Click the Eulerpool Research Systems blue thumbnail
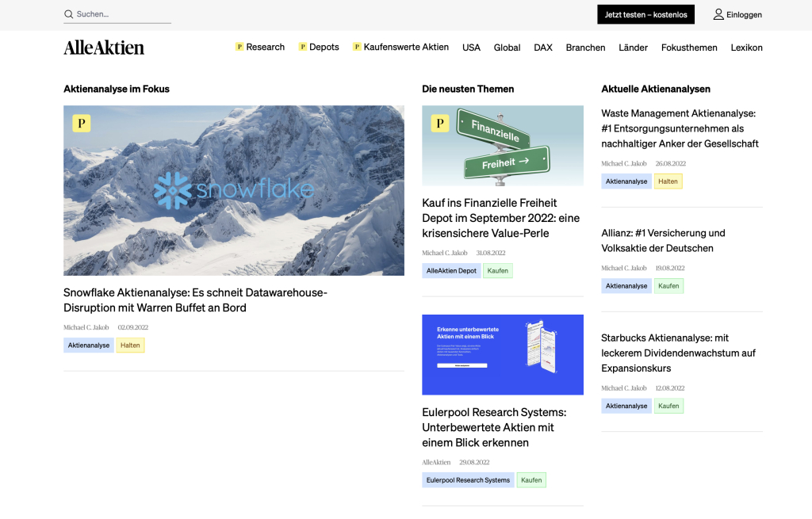The image size is (812, 519). (503, 355)
